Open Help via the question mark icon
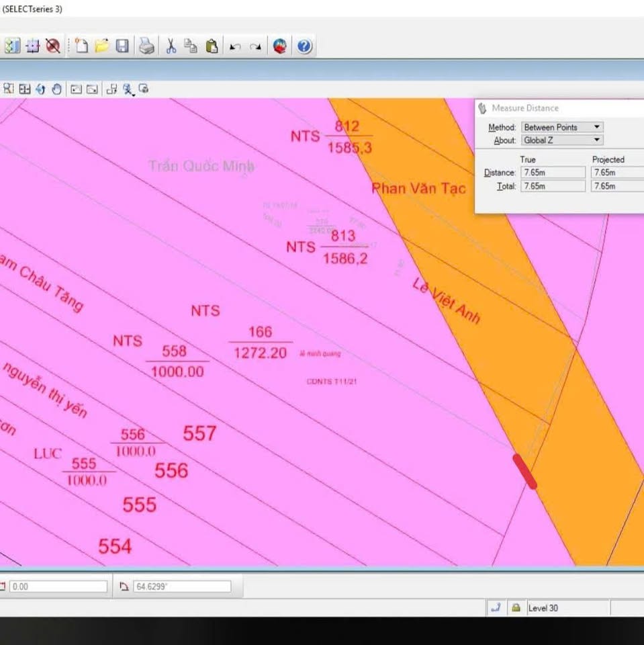Screen dimensions: 644x645 click(x=304, y=46)
